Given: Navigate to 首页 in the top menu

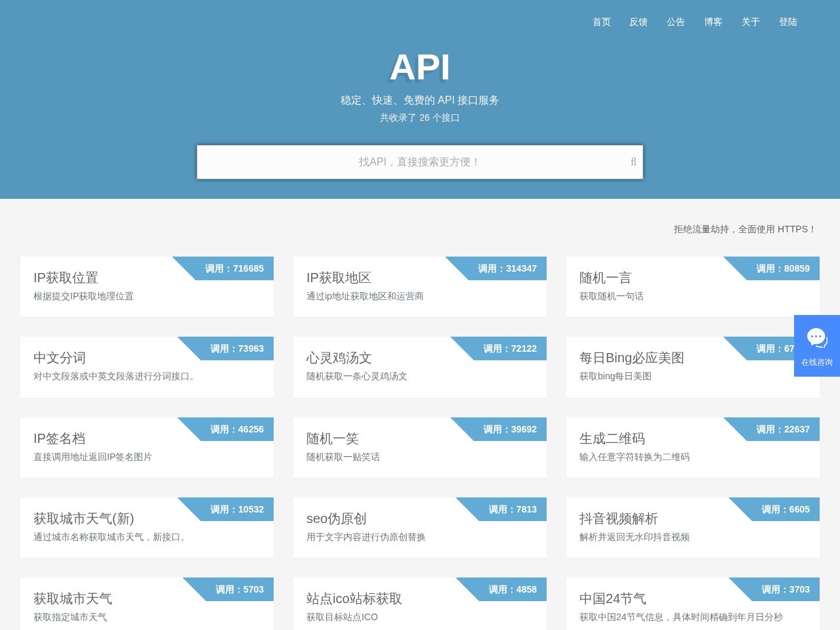Looking at the screenshot, I should tap(601, 22).
